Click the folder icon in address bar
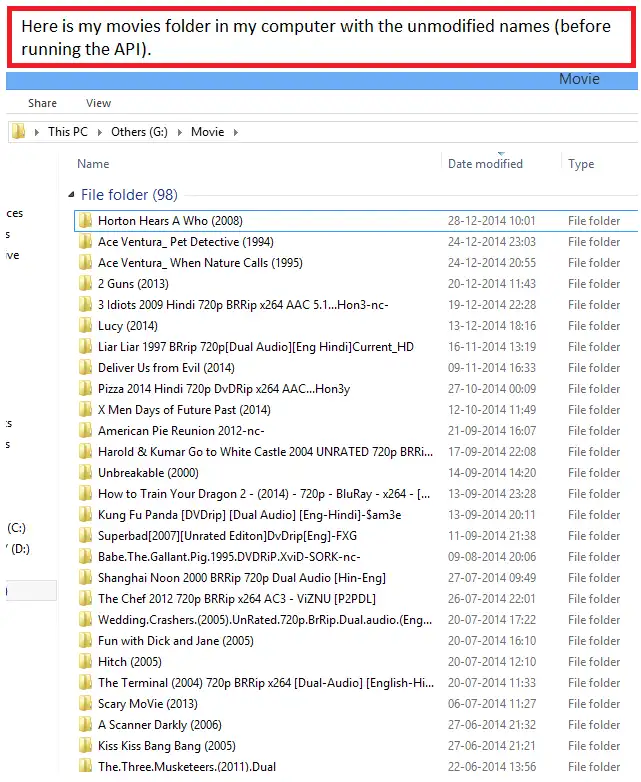641x782 pixels. point(18,132)
